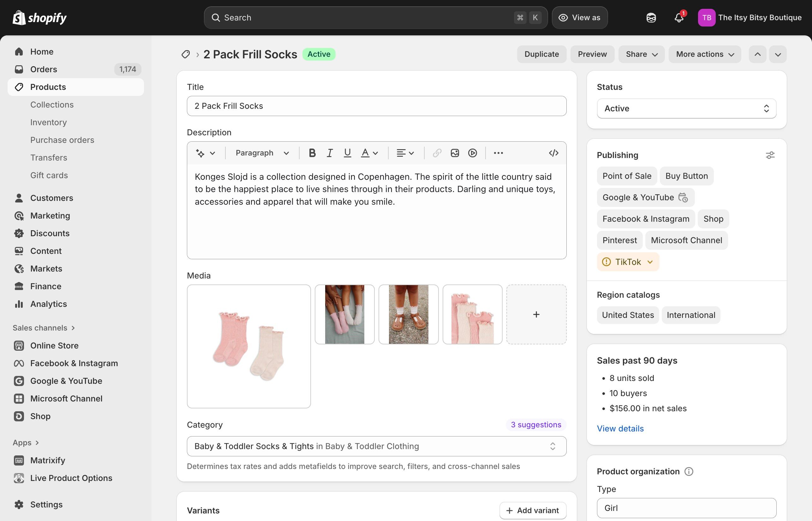Image resolution: width=812 pixels, height=521 pixels.
Task: Expand the More actions menu
Action: click(x=704, y=54)
